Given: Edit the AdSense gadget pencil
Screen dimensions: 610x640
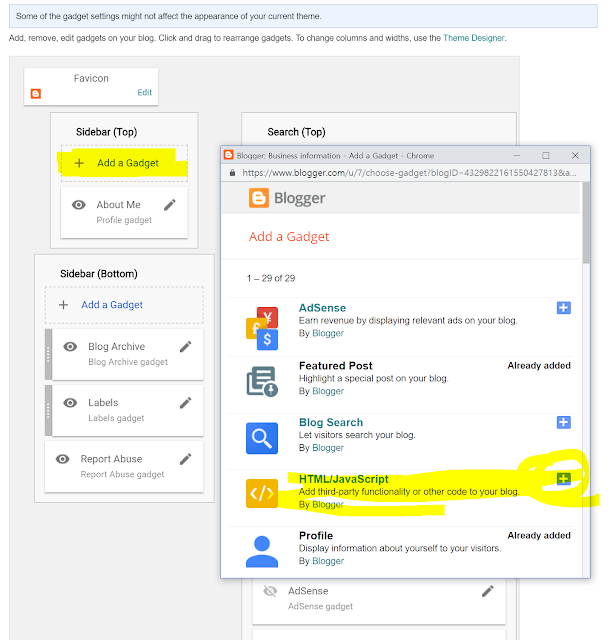Looking at the screenshot, I should (488, 591).
